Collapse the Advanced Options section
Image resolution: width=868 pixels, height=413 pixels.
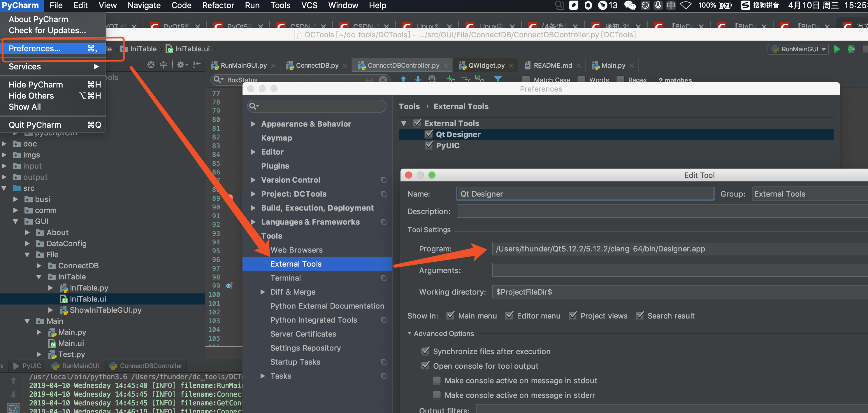410,333
